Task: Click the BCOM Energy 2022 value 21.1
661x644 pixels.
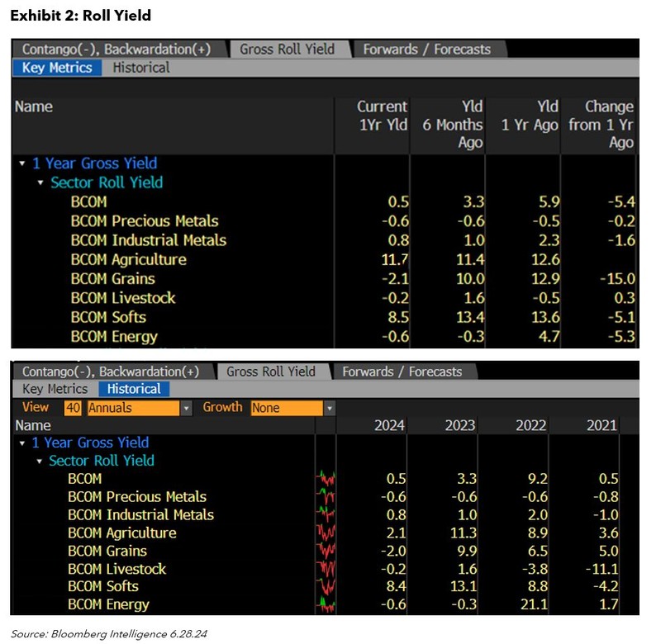Action: click(534, 605)
